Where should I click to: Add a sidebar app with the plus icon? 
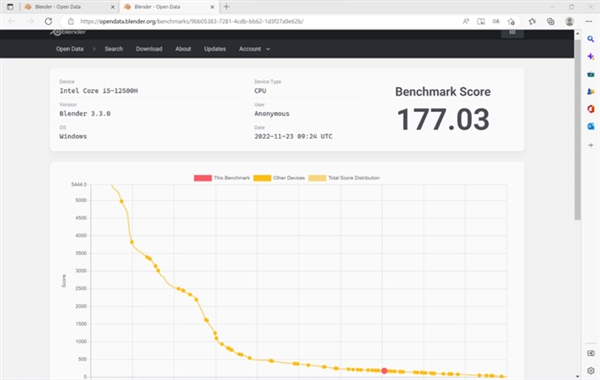pos(591,145)
